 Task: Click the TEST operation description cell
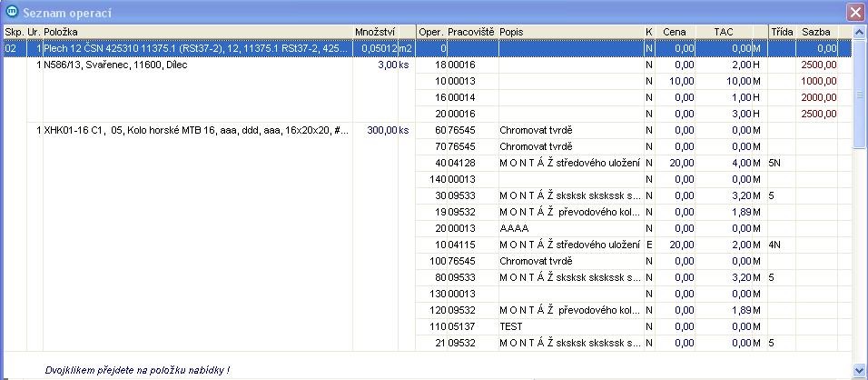[x=511, y=325]
